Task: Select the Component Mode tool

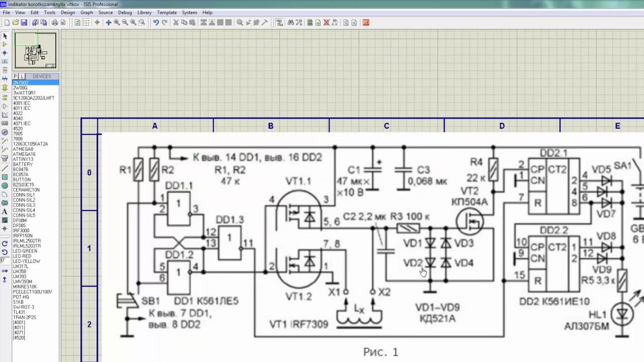Action: (5, 44)
